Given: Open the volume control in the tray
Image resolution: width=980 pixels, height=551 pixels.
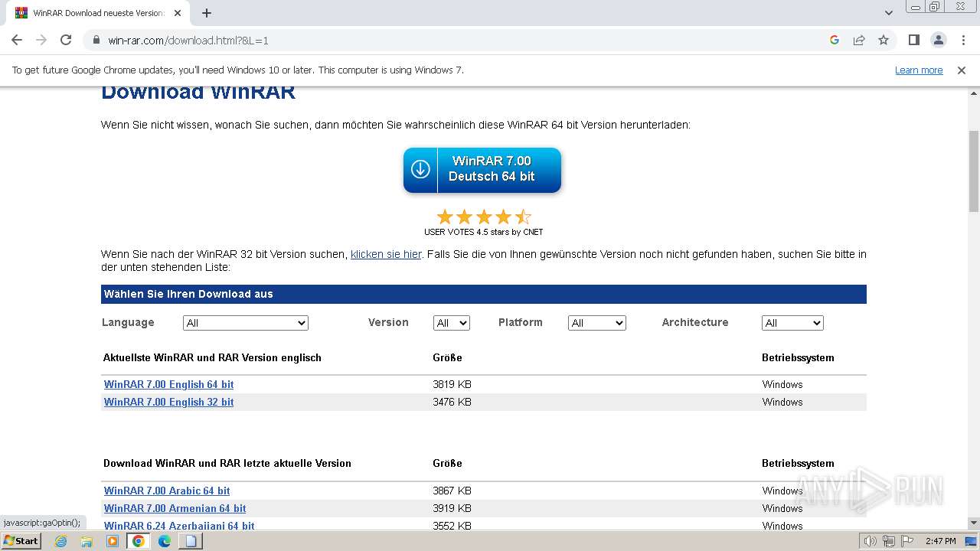Looking at the screenshot, I should [x=871, y=541].
